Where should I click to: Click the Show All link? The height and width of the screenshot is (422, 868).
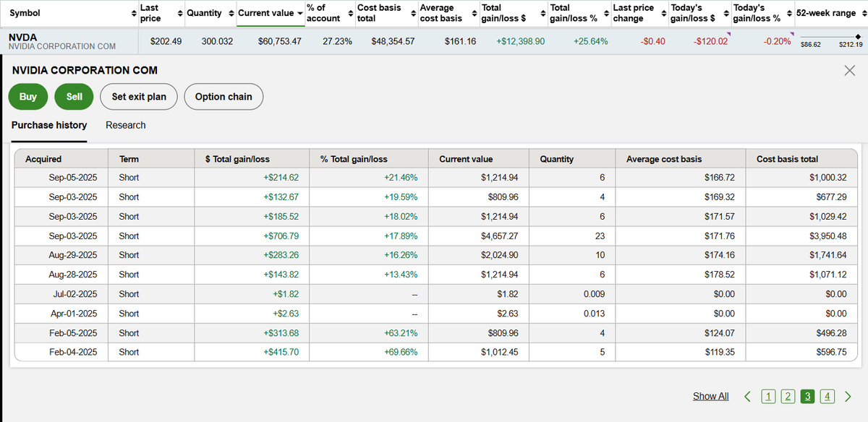(710, 396)
